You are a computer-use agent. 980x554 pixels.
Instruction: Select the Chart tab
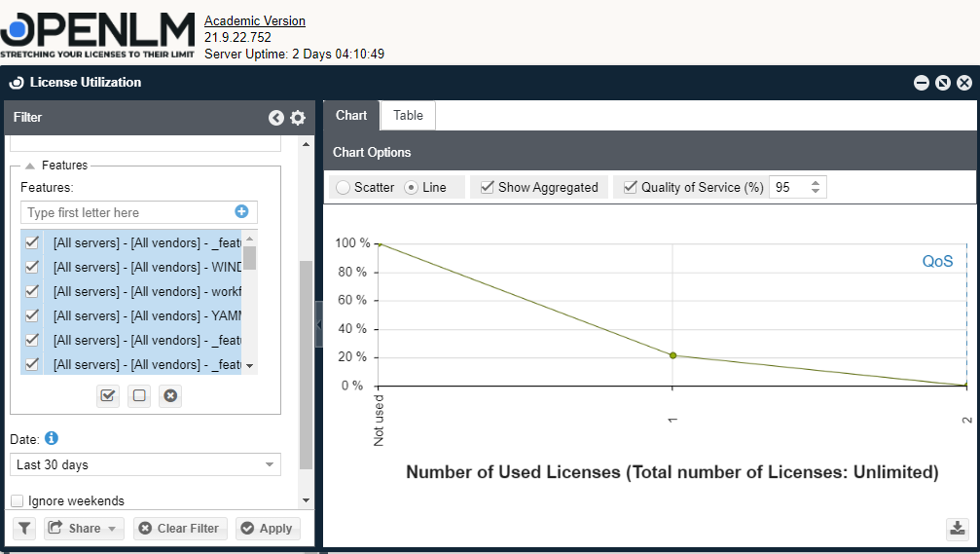[x=351, y=115]
